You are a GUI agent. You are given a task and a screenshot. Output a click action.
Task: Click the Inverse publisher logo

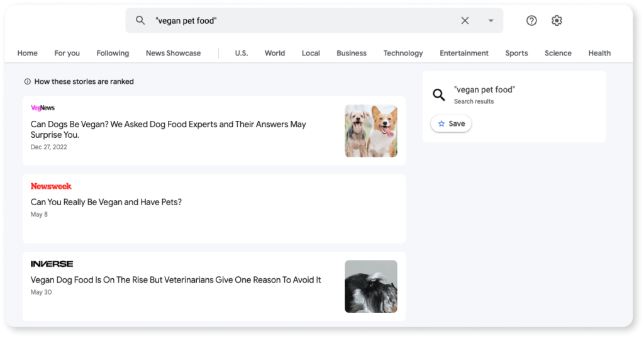point(52,264)
